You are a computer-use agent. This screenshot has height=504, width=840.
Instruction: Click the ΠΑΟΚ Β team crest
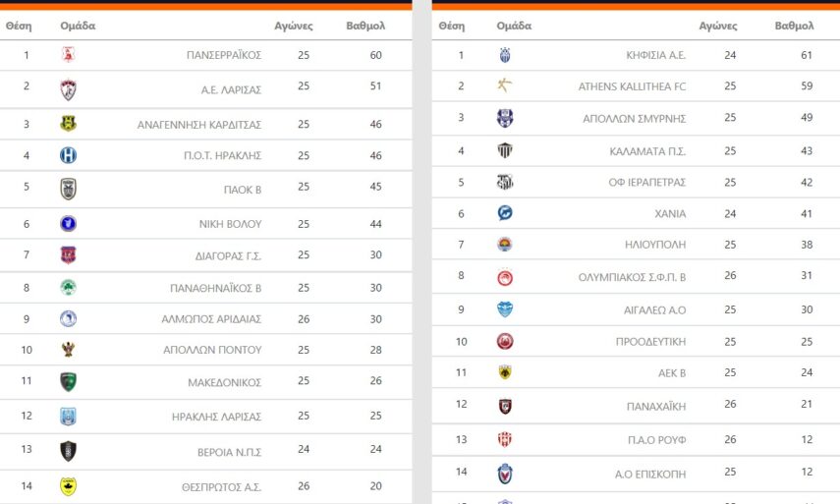(68, 188)
